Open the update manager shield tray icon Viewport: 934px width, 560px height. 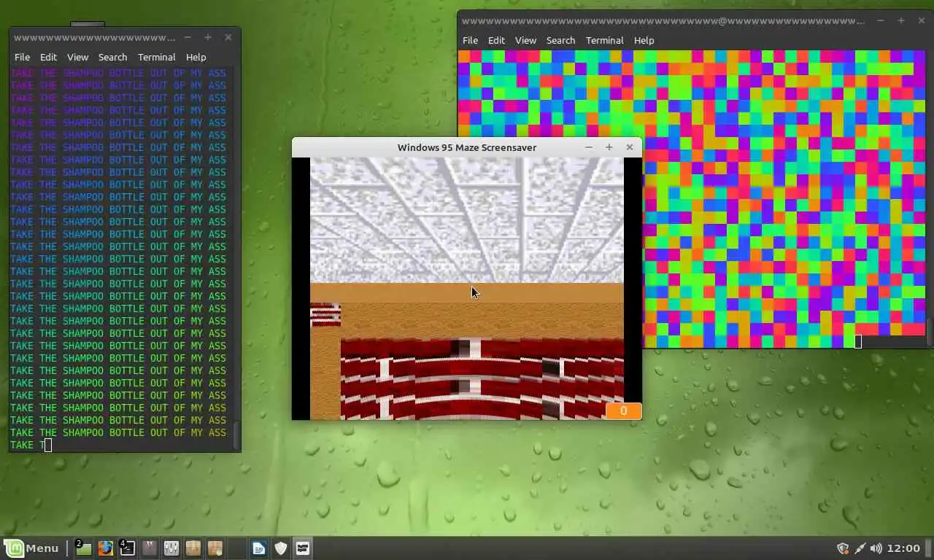point(843,548)
